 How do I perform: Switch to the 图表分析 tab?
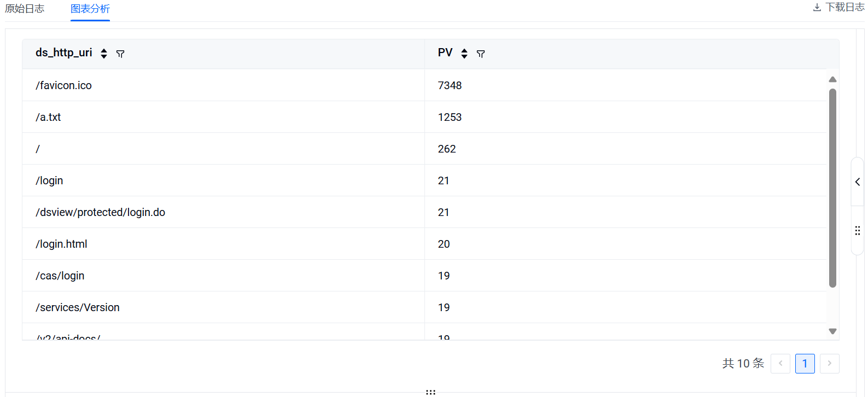90,9
